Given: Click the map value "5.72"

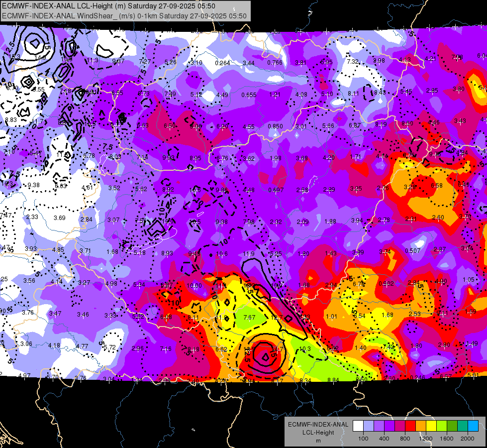Looking at the screenshot, I should 109,347.
